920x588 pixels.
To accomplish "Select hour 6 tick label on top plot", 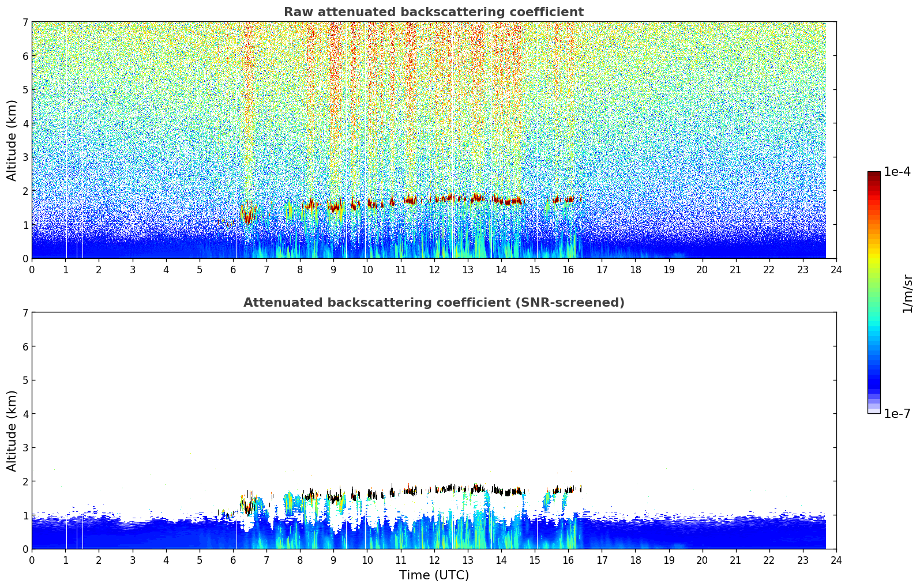I will (x=233, y=270).
